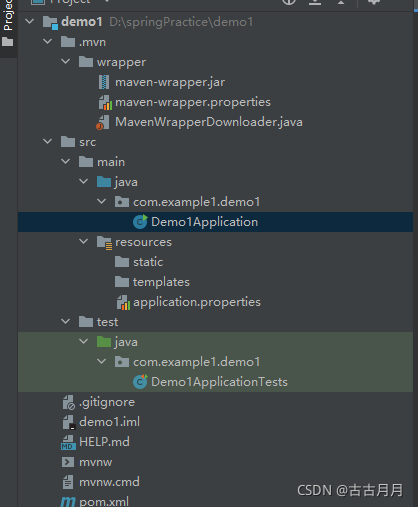Click the pom.xml Maven icon
The height and width of the screenshot is (507, 418).
tap(68, 502)
